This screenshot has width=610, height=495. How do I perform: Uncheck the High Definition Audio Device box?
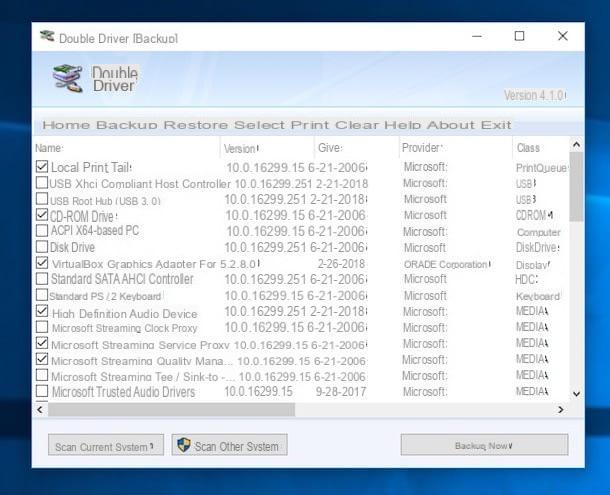[x=42, y=311]
